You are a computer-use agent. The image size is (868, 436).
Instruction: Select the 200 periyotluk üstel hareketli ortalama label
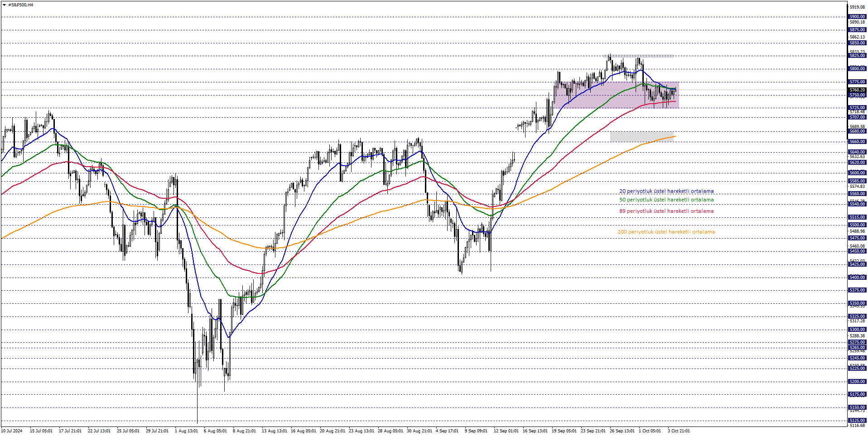[666, 232]
